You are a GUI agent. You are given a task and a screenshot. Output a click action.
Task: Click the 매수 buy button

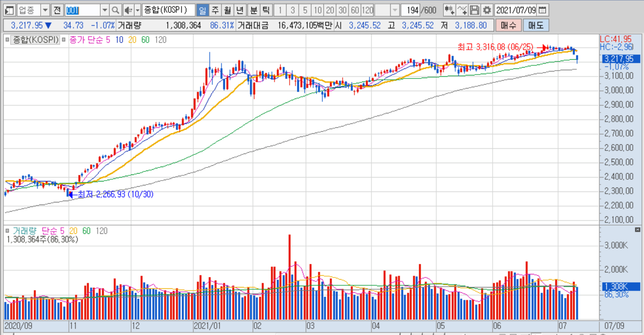tap(508, 25)
